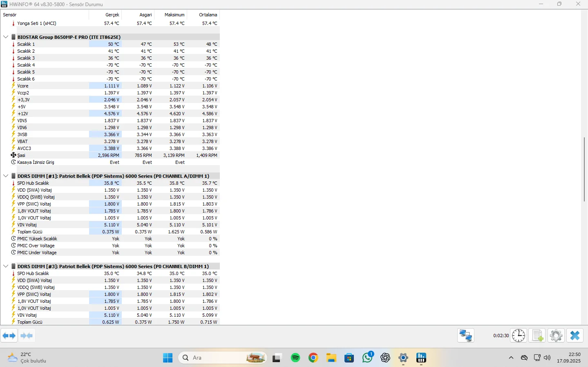The height and width of the screenshot is (367, 588).
Task: Click the grey shrink-columns arrows icon
Action: pos(27,336)
